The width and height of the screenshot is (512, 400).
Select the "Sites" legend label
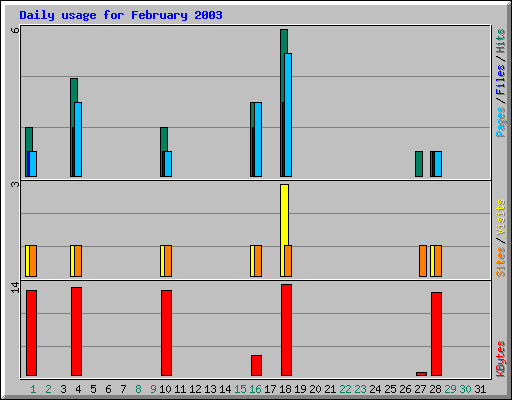[500, 262]
